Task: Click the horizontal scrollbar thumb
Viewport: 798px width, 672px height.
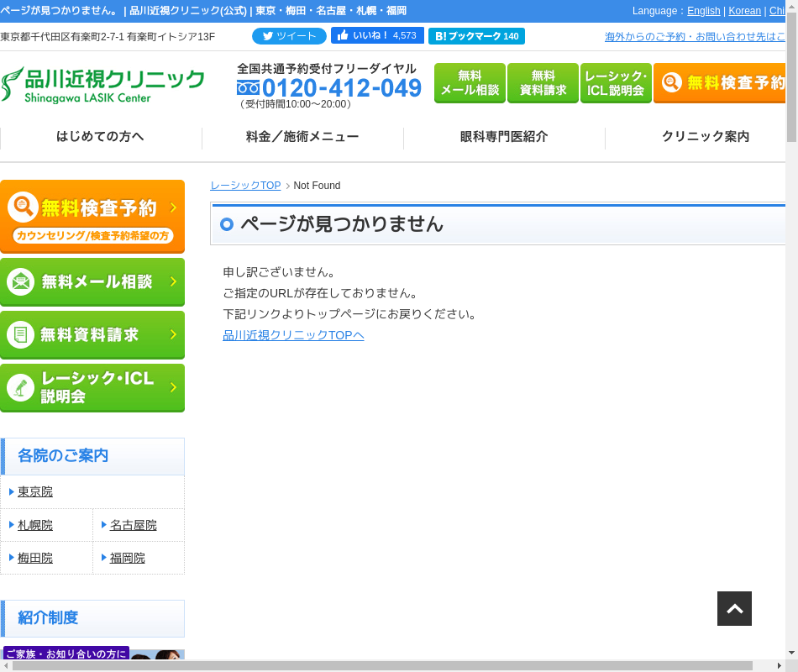Action: pyautogui.click(x=382, y=666)
